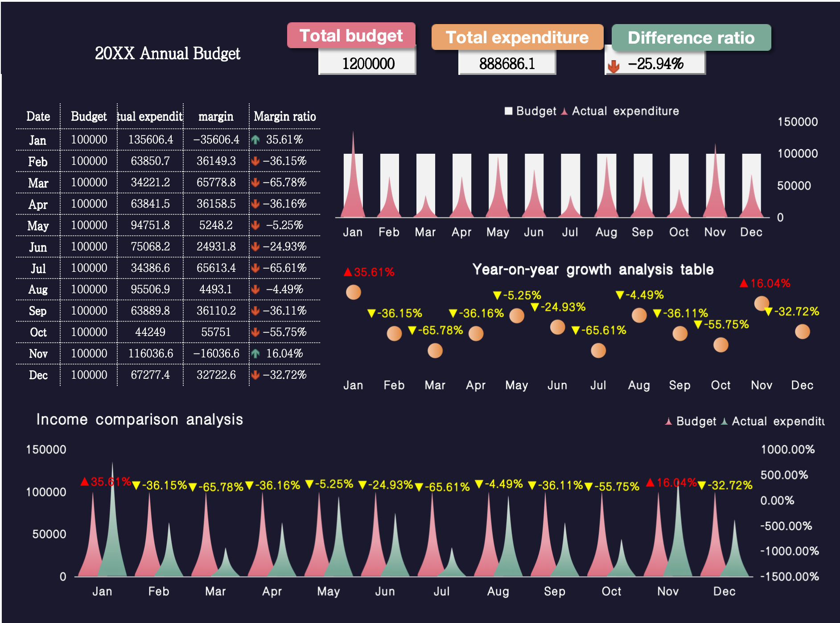Click the Income comparison analysis chart title
840x623 pixels.
(x=140, y=419)
